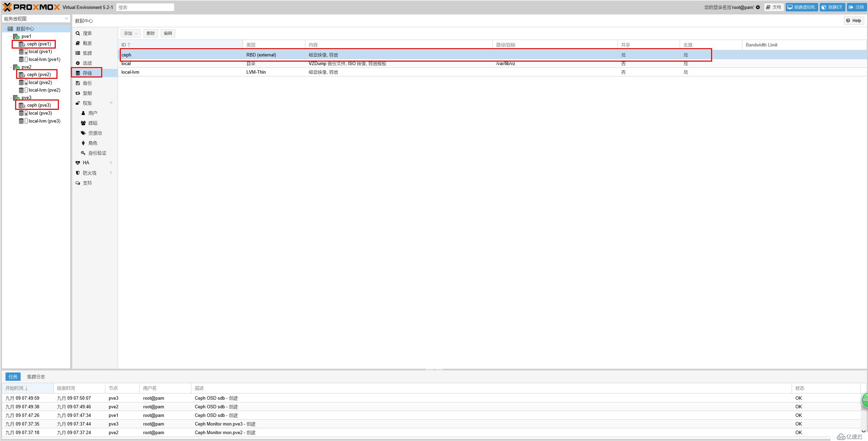
Task: Sort tasks by 开始时间 column header
Action: 28,388
